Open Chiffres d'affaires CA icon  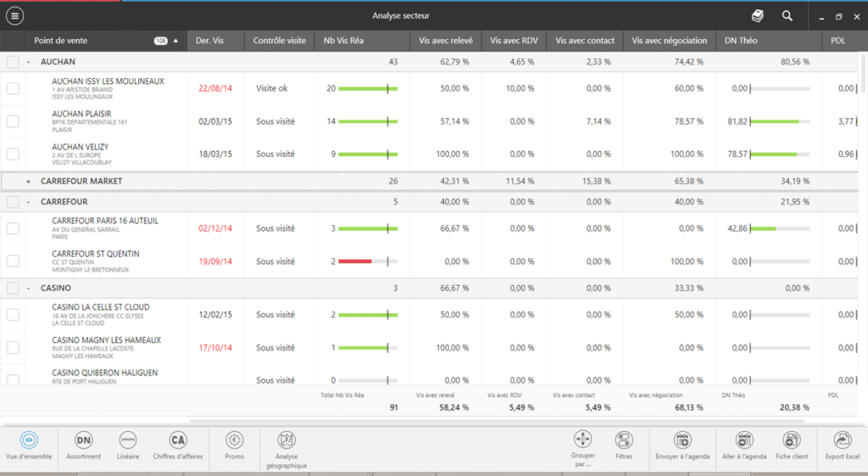177,440
